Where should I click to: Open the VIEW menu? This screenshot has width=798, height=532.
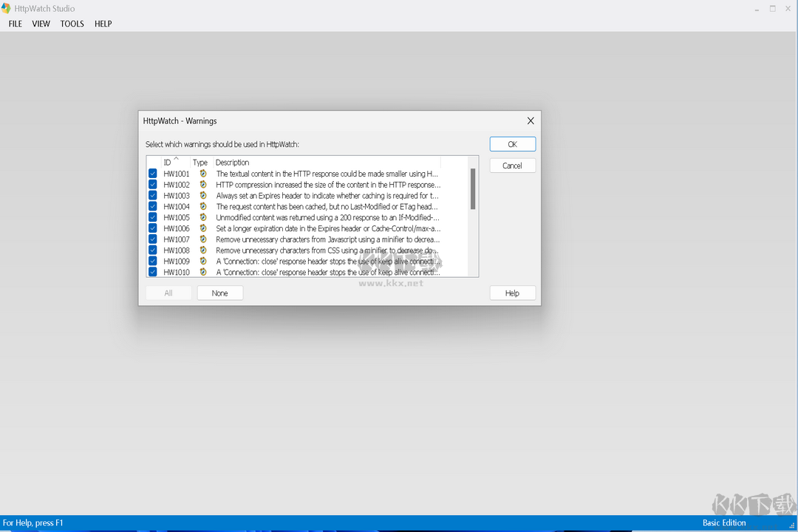pos(41,24)
